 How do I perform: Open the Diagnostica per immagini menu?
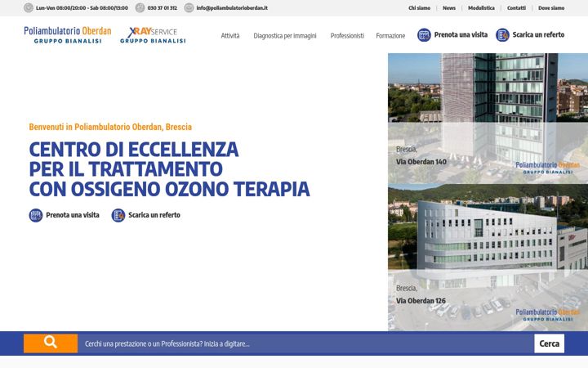(285, 36)
